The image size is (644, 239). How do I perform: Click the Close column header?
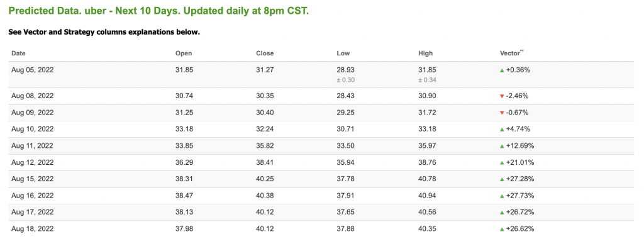click(x=265, y=53)
